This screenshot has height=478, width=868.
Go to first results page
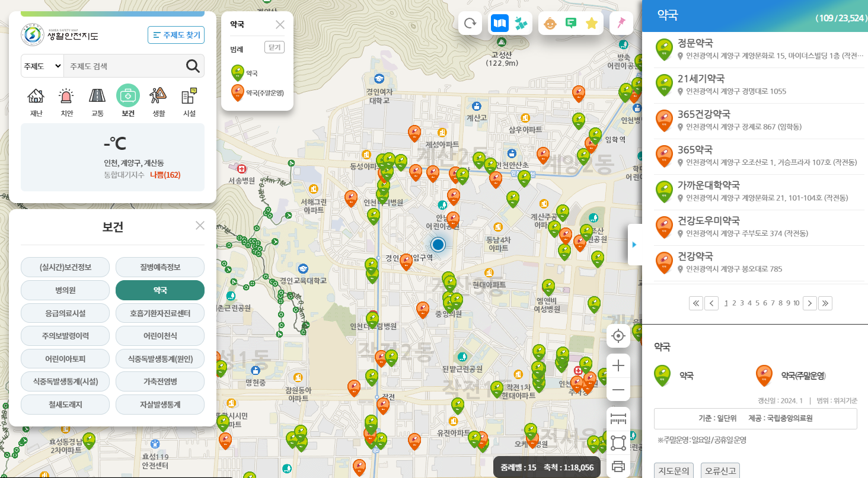coord(696,303)
